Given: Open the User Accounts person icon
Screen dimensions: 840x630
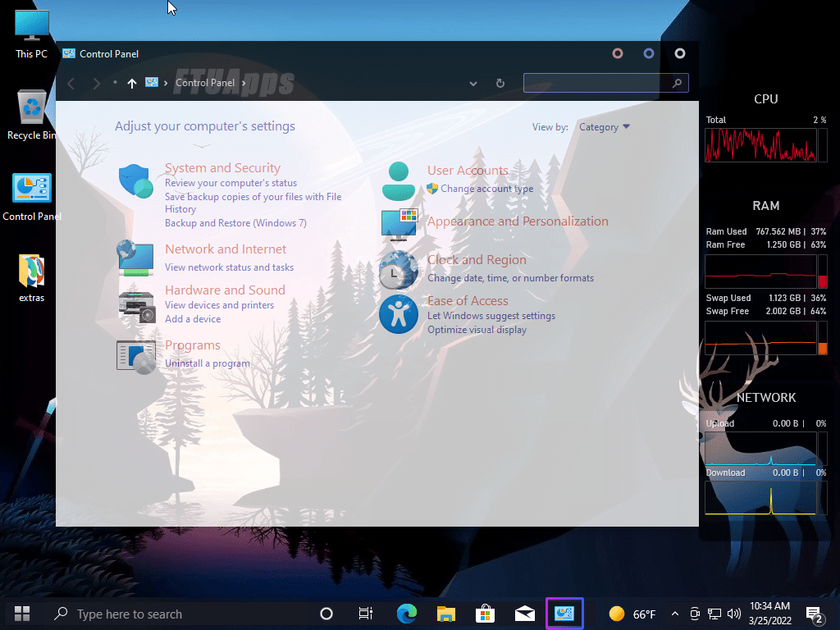Looking at the screenshot, I should pyautogui.click(x=398, y=181).
